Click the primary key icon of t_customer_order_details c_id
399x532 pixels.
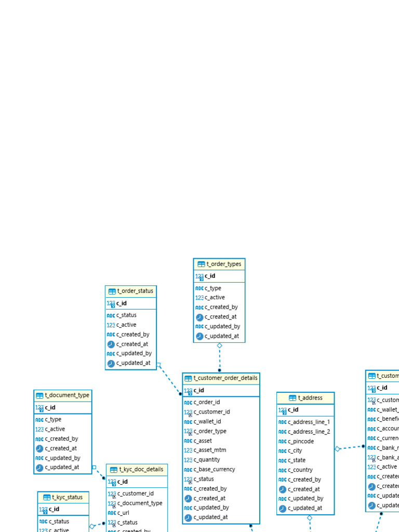(x=188, y=391)
